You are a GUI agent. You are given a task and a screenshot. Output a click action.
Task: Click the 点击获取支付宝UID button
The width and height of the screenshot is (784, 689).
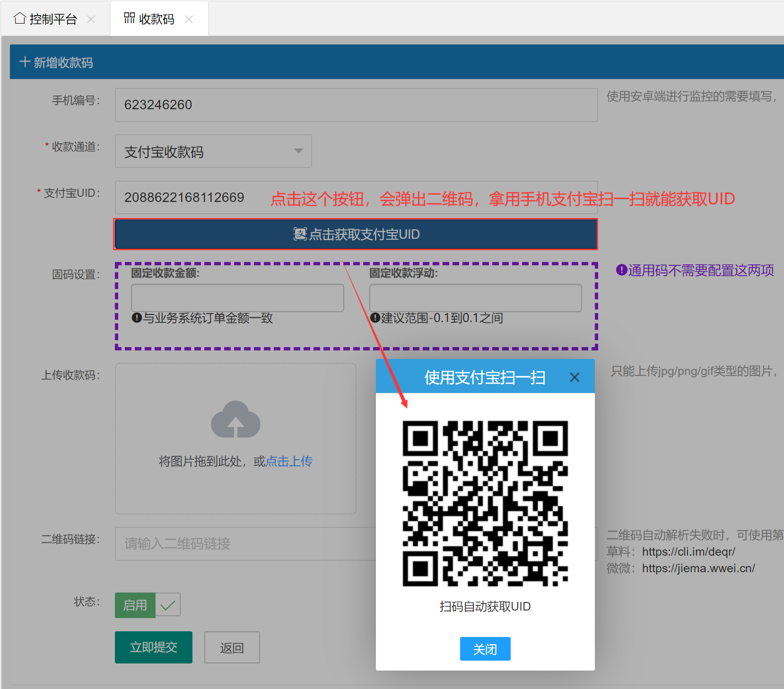(356, 234)
